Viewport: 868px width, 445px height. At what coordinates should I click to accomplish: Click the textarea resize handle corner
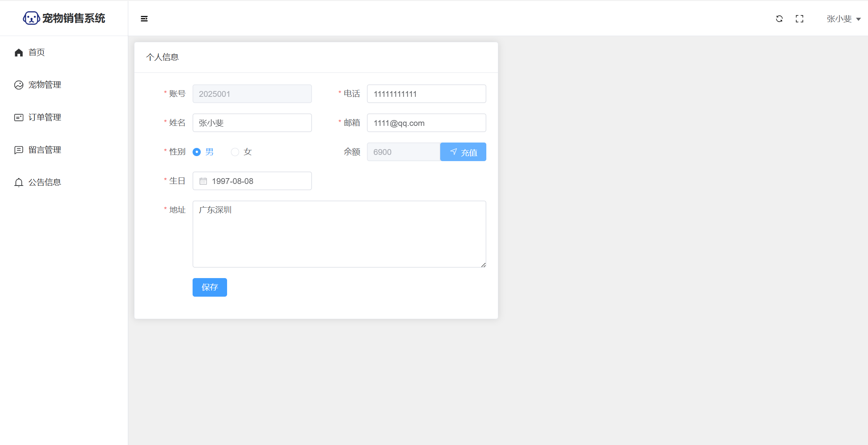coord(484,265)
